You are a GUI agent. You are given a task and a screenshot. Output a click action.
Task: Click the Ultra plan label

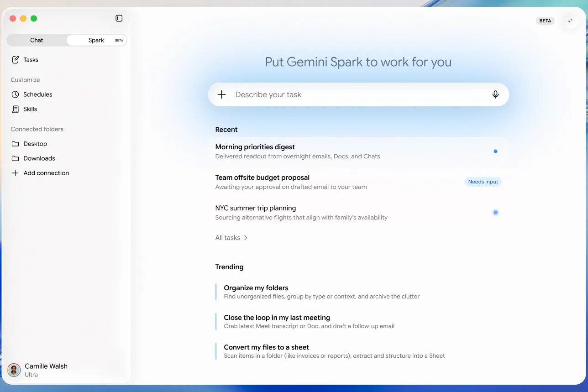tap(31, 375)
